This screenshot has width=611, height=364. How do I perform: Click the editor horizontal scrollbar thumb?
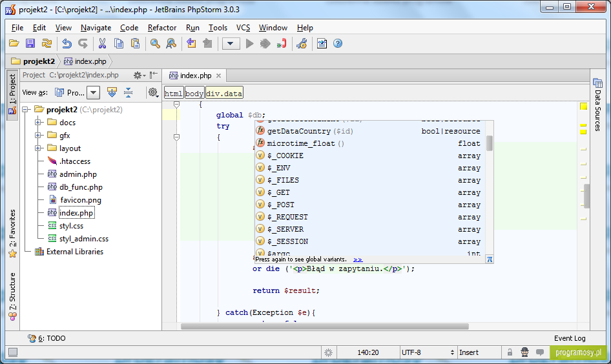click(324, 327)
